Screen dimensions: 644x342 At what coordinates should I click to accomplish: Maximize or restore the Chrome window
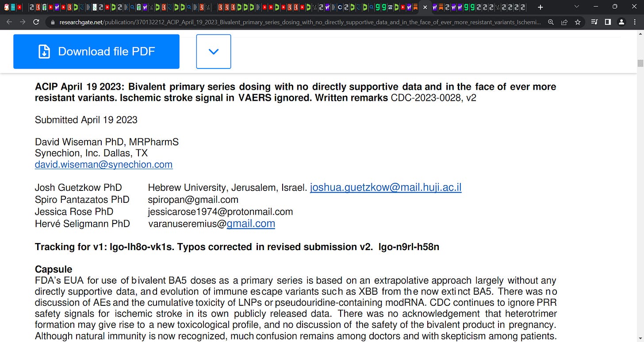(x=615, y=7)
